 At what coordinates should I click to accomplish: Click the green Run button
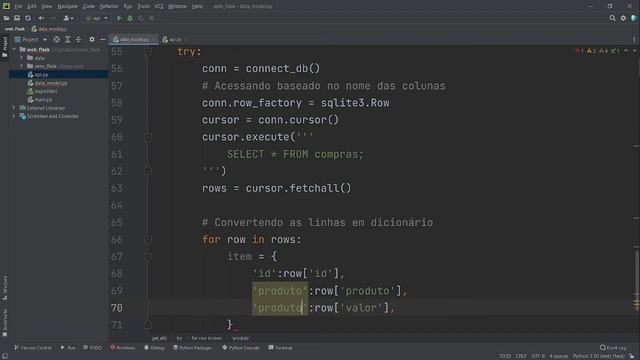point(119,18)
